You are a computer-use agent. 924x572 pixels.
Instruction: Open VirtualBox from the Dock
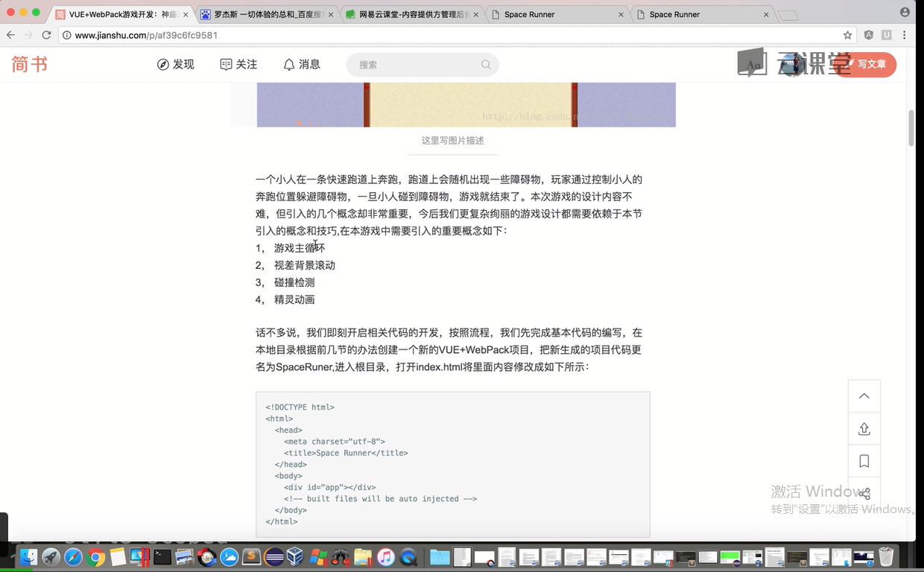296,557
